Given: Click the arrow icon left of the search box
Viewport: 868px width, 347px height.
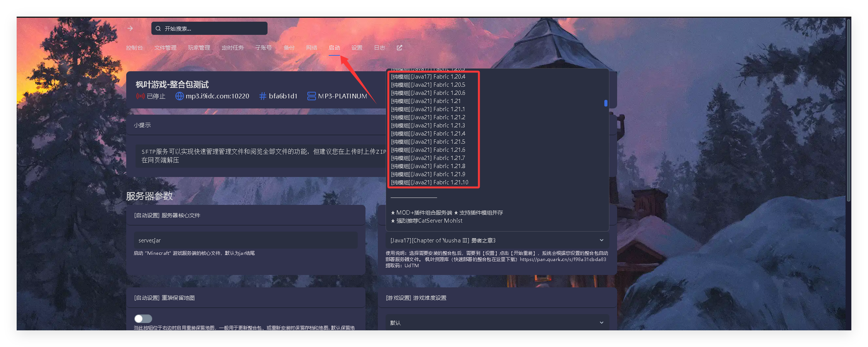Looking at the screenshot, I should (x=130, y=28).
